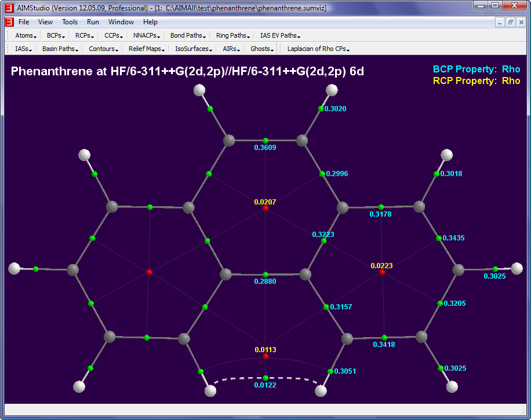The height and width of the screenshot is (420, 531).
Task: Click the bond critical point labeled 0.3609
Action: pyautogui.click(x=265, y=141)
